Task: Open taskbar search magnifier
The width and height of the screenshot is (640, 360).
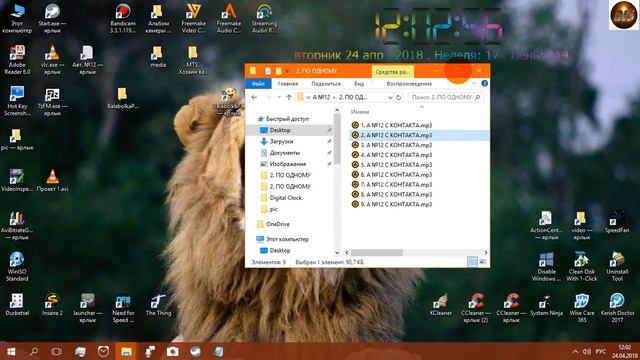Action: coord(34,351)
